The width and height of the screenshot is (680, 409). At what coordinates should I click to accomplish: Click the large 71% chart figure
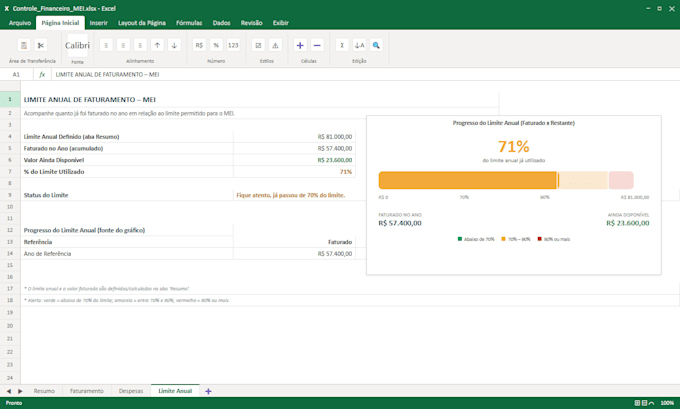513,147
